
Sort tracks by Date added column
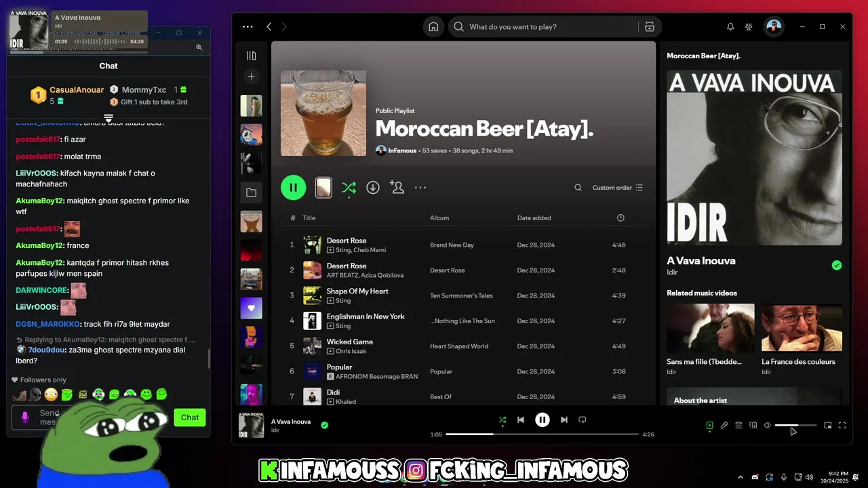click(534, 218)
